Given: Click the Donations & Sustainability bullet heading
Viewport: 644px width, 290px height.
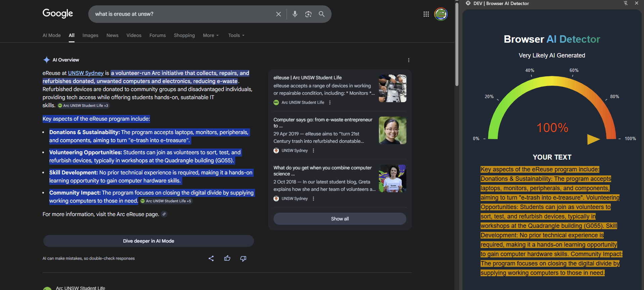Looking at the screenshot, I should pos(85,132).
